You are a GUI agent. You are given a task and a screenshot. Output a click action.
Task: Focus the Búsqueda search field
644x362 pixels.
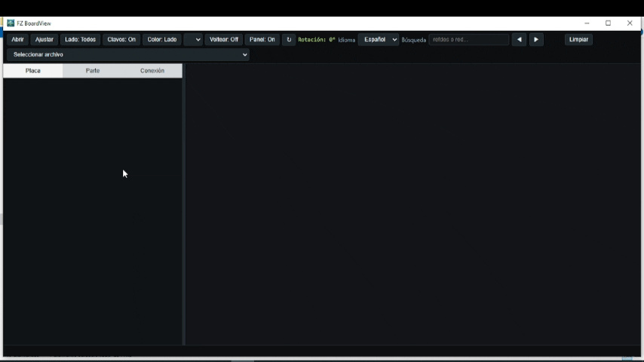[x=468, y=39]
